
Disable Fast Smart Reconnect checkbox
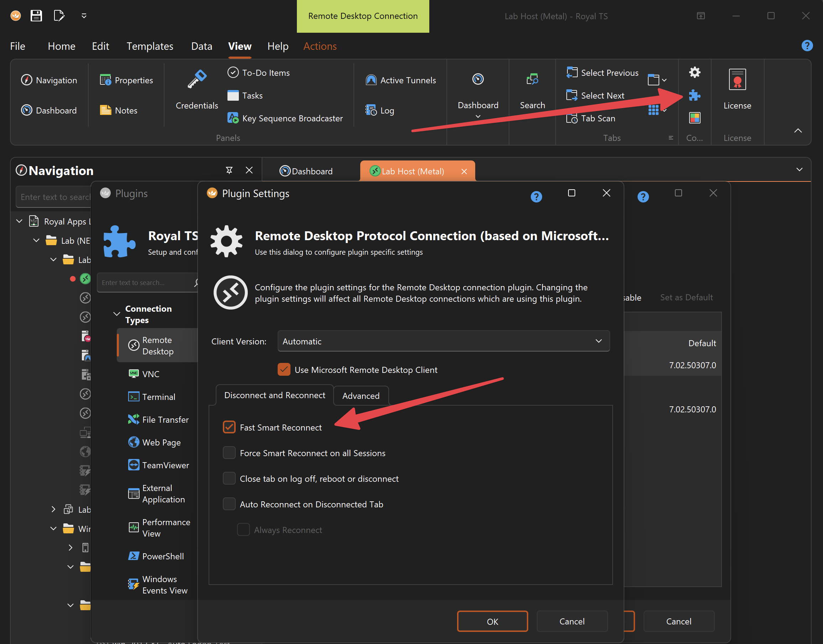(x=229, y=427)
